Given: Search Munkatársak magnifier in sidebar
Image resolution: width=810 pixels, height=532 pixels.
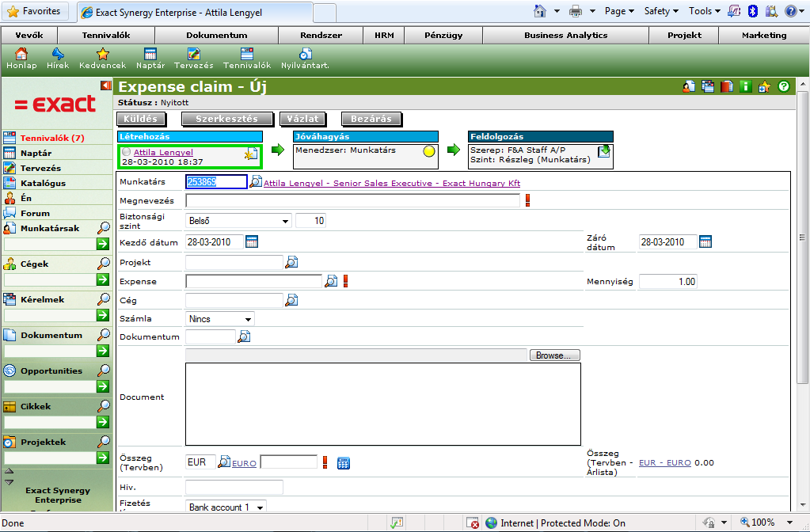Looking at the screenshot, I should (104, 228).
